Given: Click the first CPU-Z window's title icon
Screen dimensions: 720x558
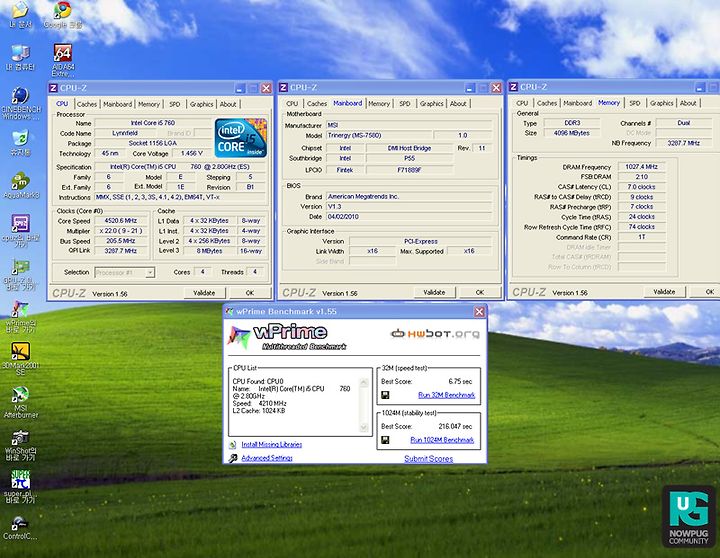Looking at the screenshot, I should click(54, 88).
